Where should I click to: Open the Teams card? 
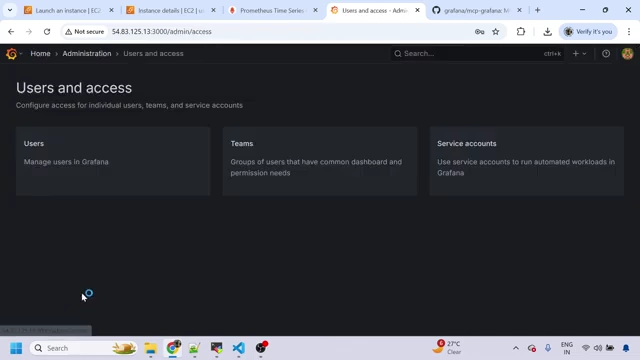pos(320,161)
